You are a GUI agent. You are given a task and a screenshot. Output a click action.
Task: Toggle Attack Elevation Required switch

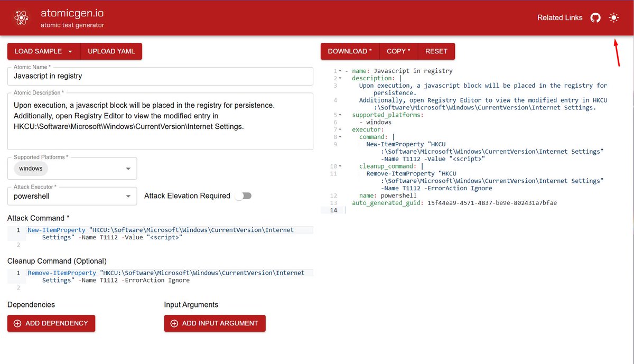point(243,196)
